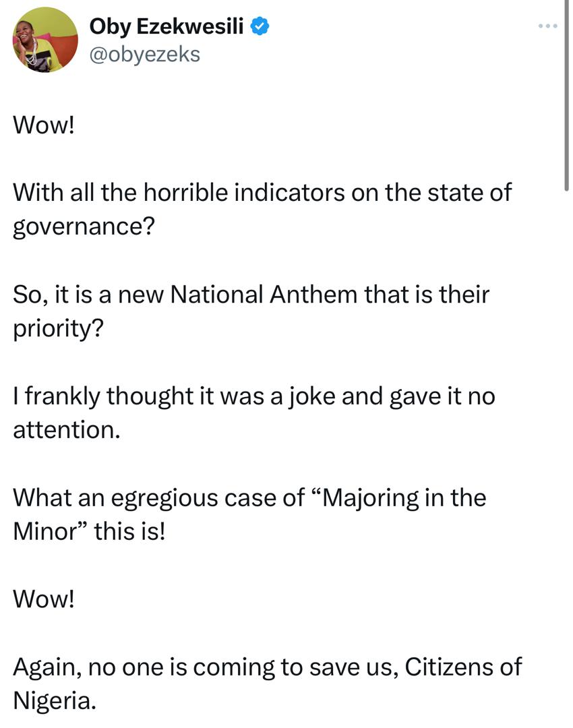
Task: Click the final word "Nigeria."
Action: pos(55,700)
